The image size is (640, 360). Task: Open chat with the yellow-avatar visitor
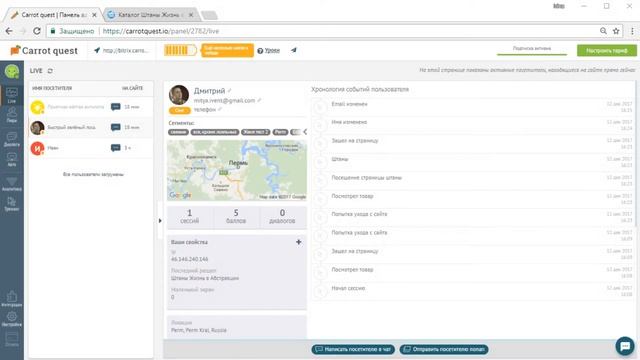(116, 107)
